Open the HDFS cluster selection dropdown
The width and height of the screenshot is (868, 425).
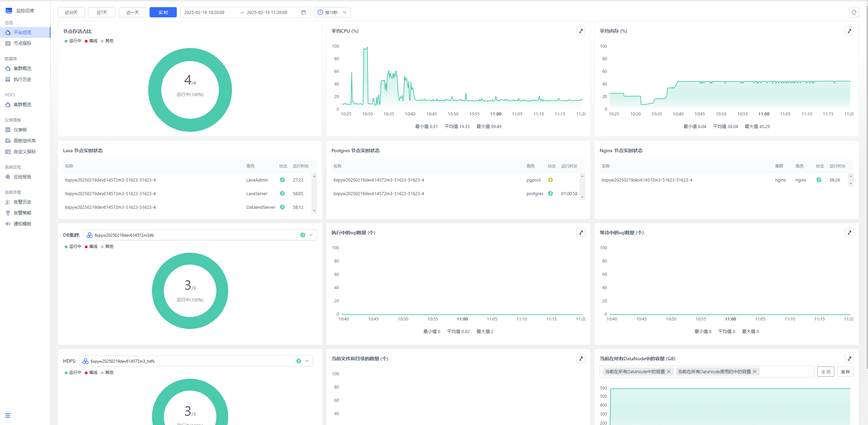[x=196, y=361]
